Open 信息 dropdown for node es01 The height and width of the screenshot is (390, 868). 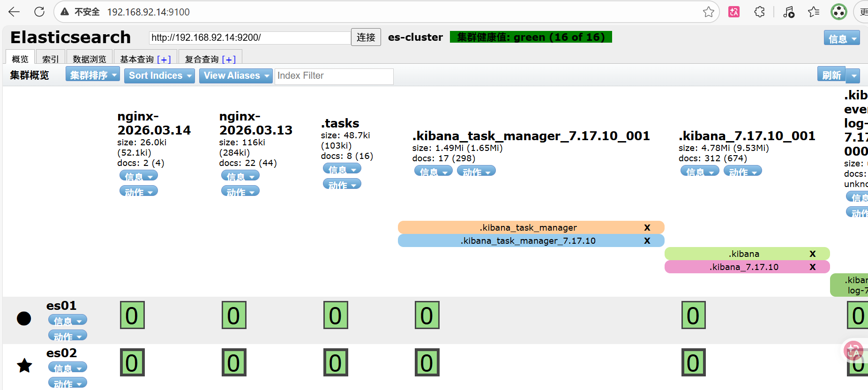coord(67,320)
